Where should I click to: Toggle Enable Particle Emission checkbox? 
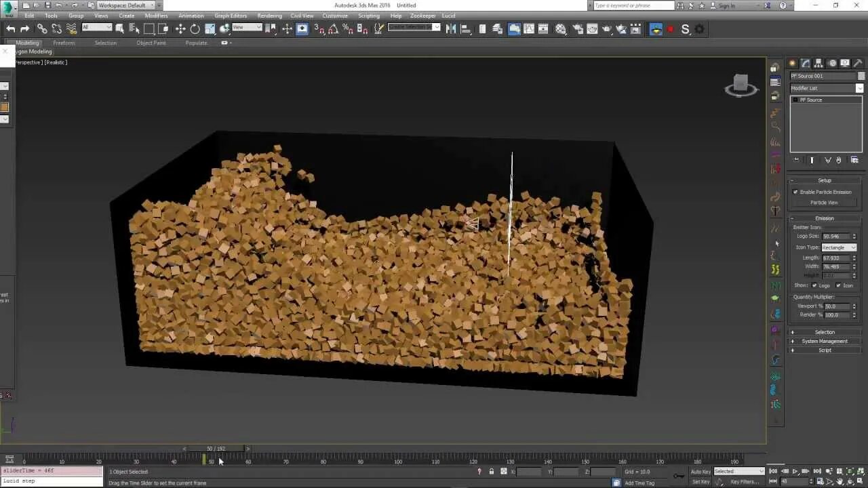pos(795,192)
